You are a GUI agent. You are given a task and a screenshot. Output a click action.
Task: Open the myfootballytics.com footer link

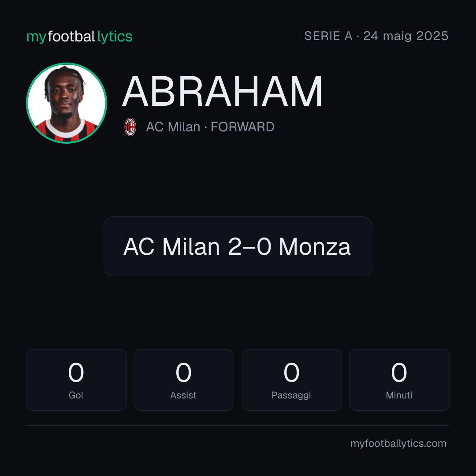coord(398,443)
